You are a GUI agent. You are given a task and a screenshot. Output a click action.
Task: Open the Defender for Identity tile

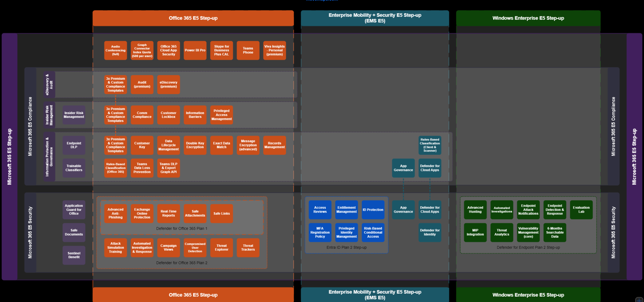(430, 232)
